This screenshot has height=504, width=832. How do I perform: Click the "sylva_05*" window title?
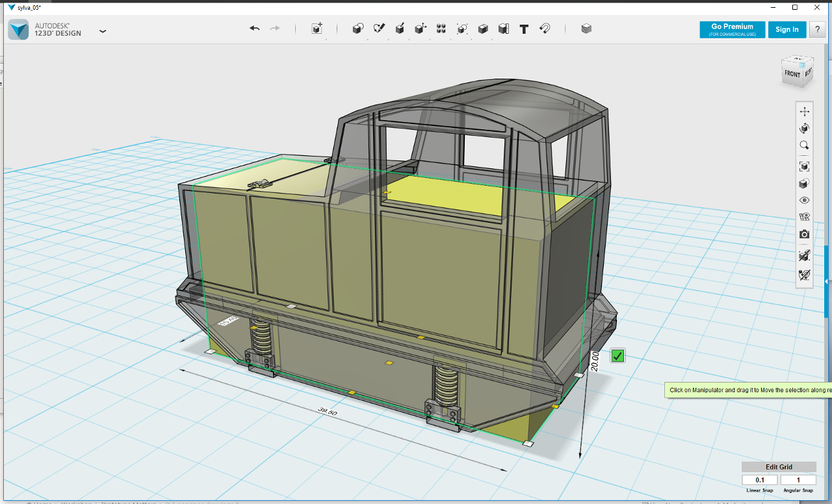[29, 7]
